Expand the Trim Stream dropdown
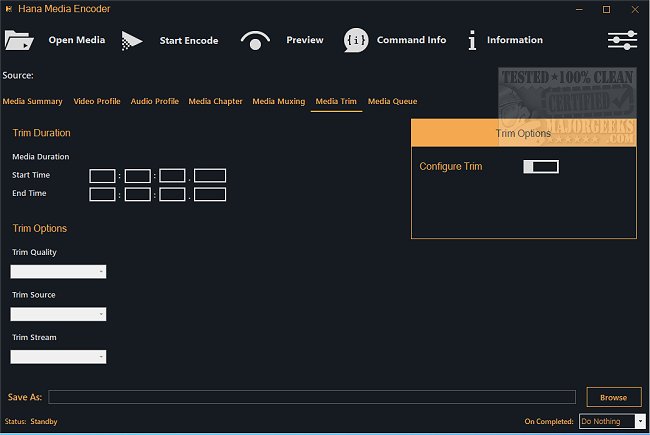 [x=58, y=357]
